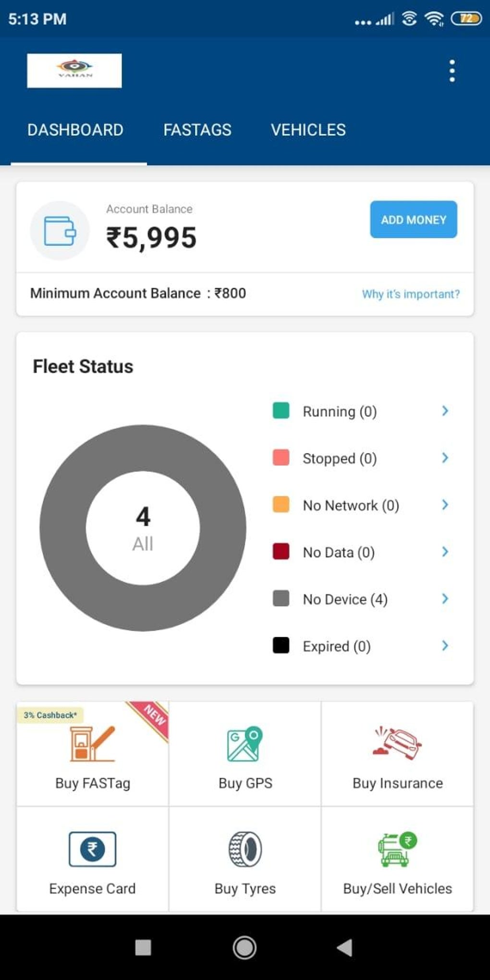The image size is (490, 980).
Task: Open Buy GPS map pin icon
Action: [x=245, y=743]
